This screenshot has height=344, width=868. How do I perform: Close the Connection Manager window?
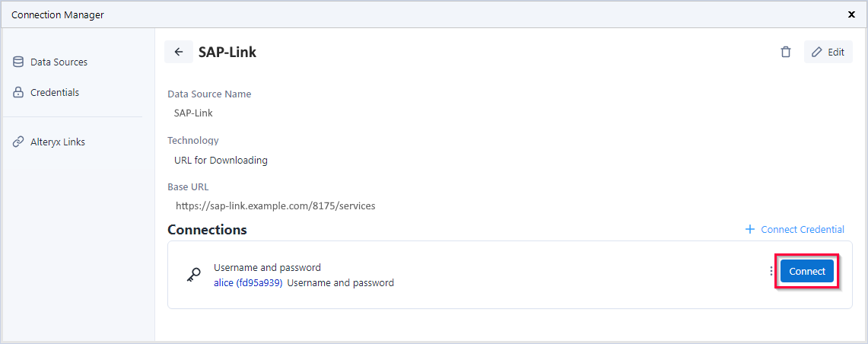click(851, 14)
